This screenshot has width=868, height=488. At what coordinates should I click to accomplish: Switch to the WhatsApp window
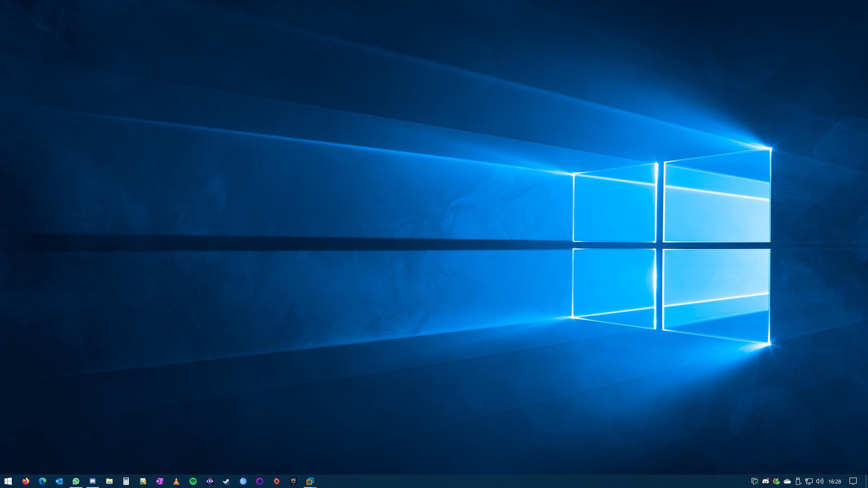(76, 481)
